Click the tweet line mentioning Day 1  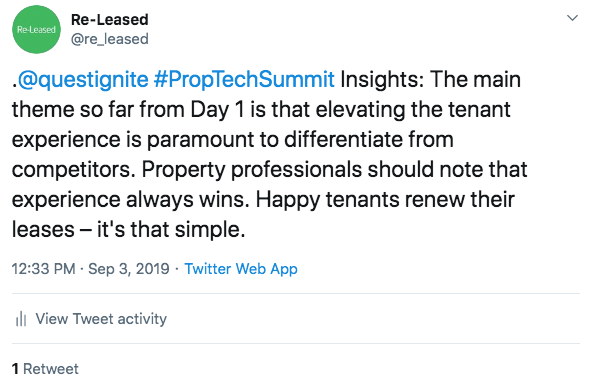(x=261, y=109)
